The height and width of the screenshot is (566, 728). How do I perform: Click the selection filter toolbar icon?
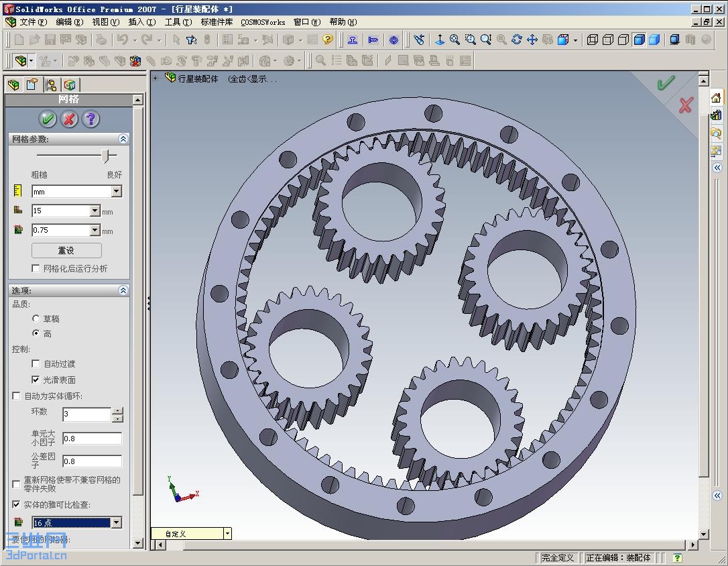click(191, 40)
